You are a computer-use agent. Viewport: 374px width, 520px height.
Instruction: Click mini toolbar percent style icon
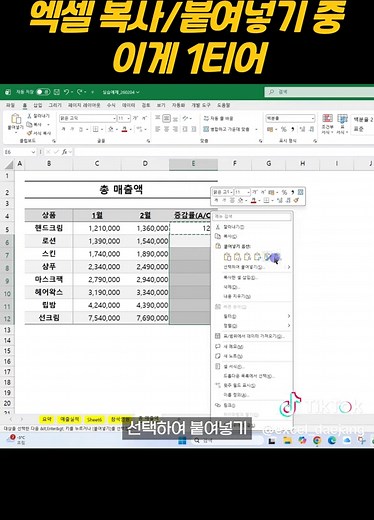(x=284, y=192)
